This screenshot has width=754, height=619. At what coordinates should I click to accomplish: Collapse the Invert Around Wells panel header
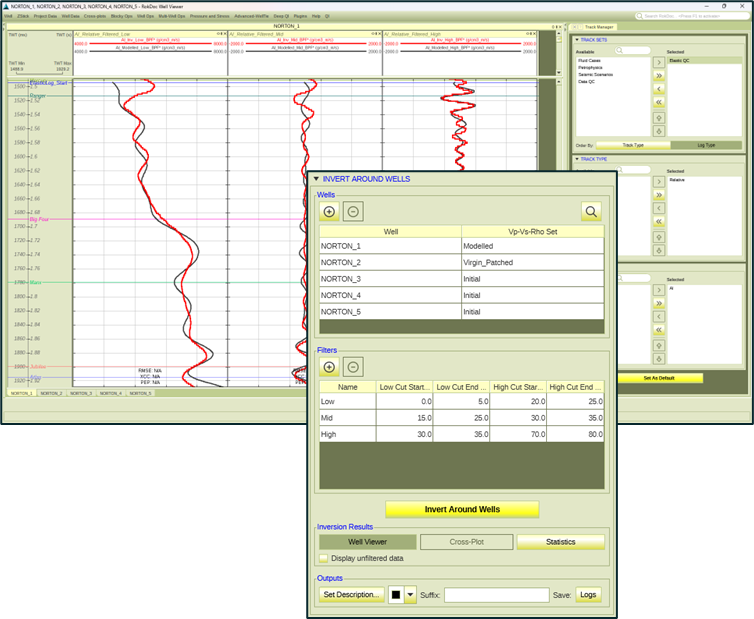[x=316, y=178]
